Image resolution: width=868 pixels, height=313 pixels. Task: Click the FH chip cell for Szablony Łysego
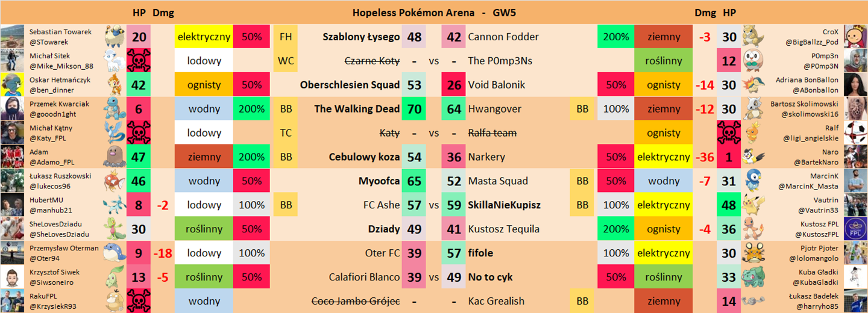click(285, 37)
